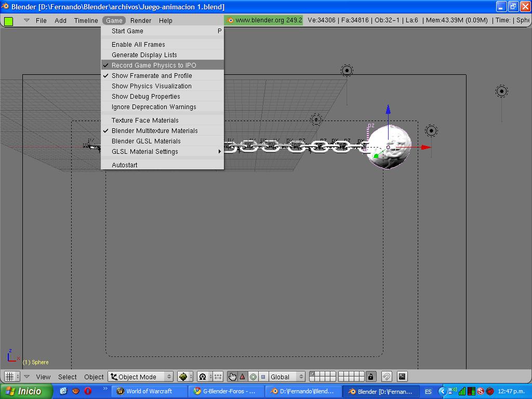Toggle Autostart in Game menu
Viewport: 532px width, 399px height.
pos(163,165)
